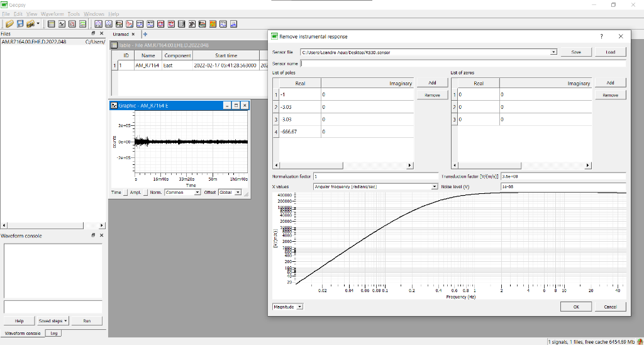The width and height of the screenshot is (644, 345).
Task: Click the table view icon in toolbar
Action: click(x=51, y=24)
